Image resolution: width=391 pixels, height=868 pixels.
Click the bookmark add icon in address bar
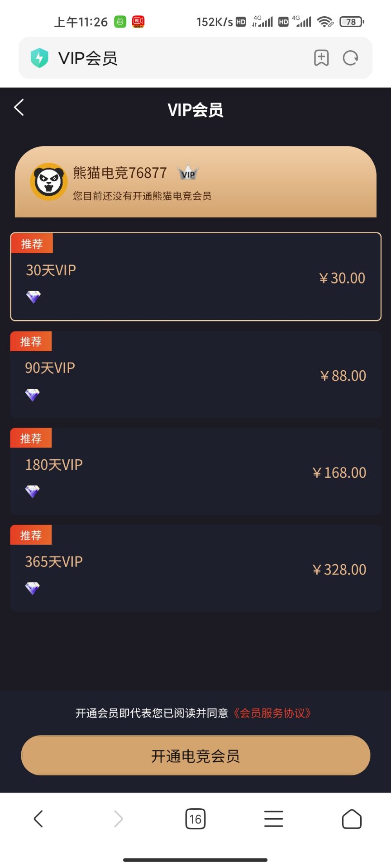coord(321,58)
